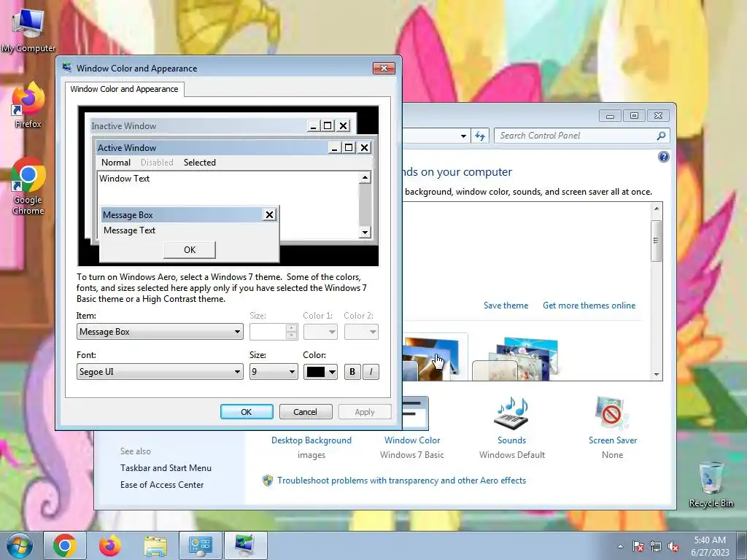Open the font Color dropdown arrow

click(332, 372)
